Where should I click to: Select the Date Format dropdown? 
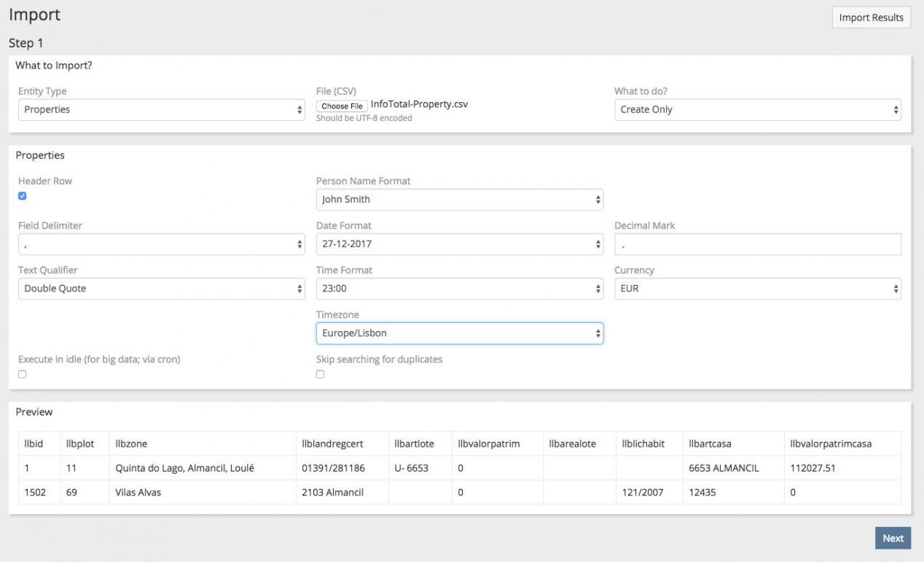click(x=459, y=244)
